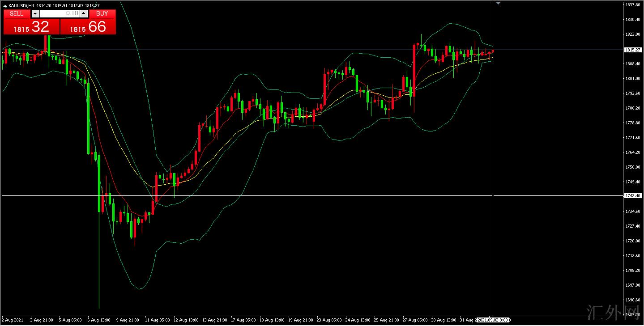
Task: Click the 6 Aug 13:00 time axis label
Action: (98, 320)
